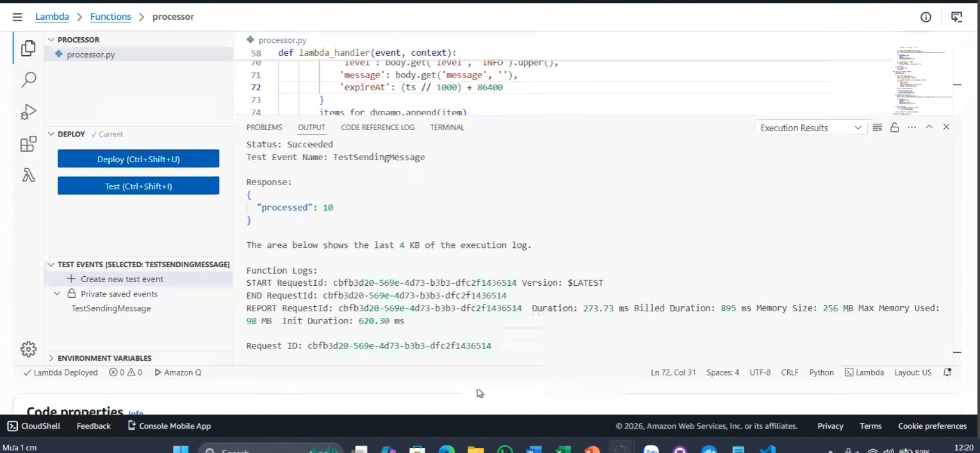Expand the ENVIRONMENT VARIABLES section

[51, 358]
